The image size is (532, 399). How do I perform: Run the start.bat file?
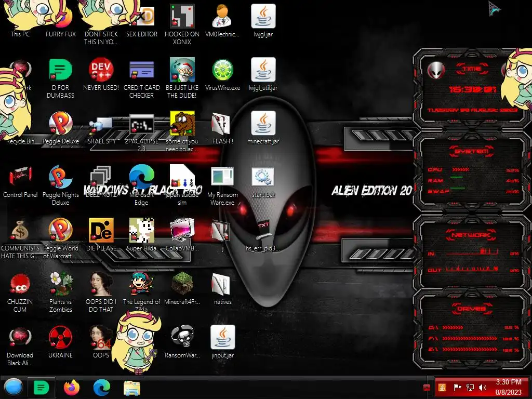pyautogui.click(x=263, y=177)
